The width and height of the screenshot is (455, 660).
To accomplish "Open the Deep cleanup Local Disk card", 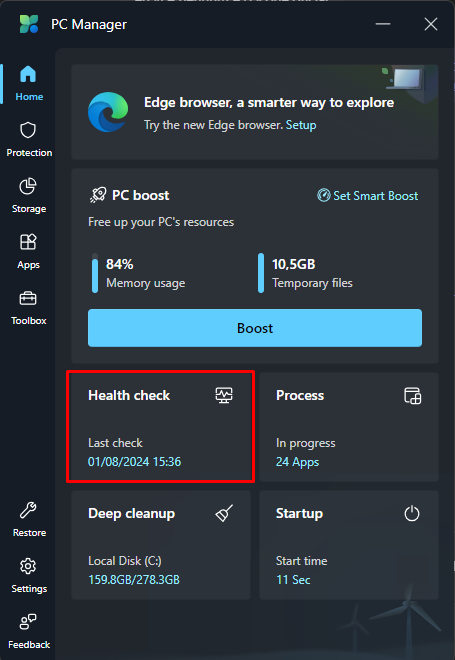I will (161, 545).
